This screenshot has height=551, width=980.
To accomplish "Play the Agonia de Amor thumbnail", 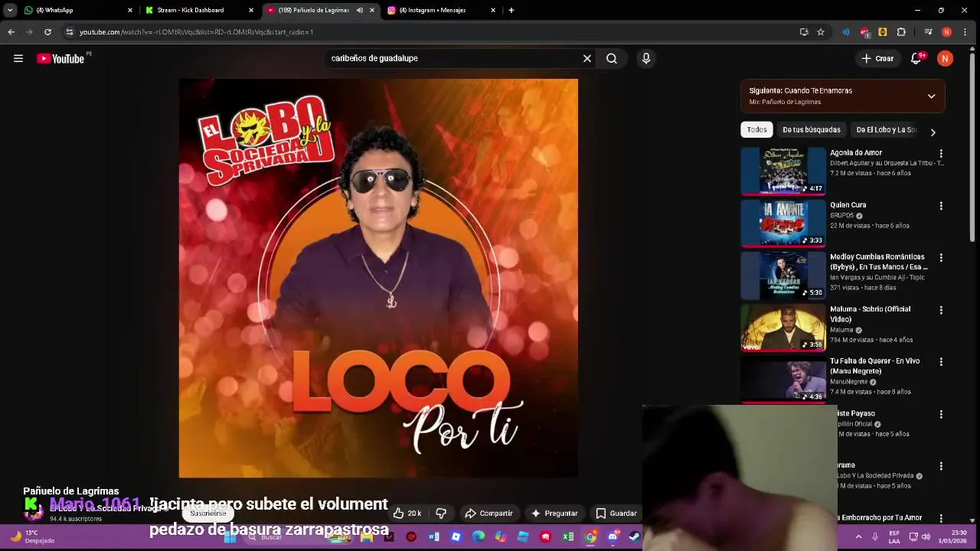I will coord(783,171).
